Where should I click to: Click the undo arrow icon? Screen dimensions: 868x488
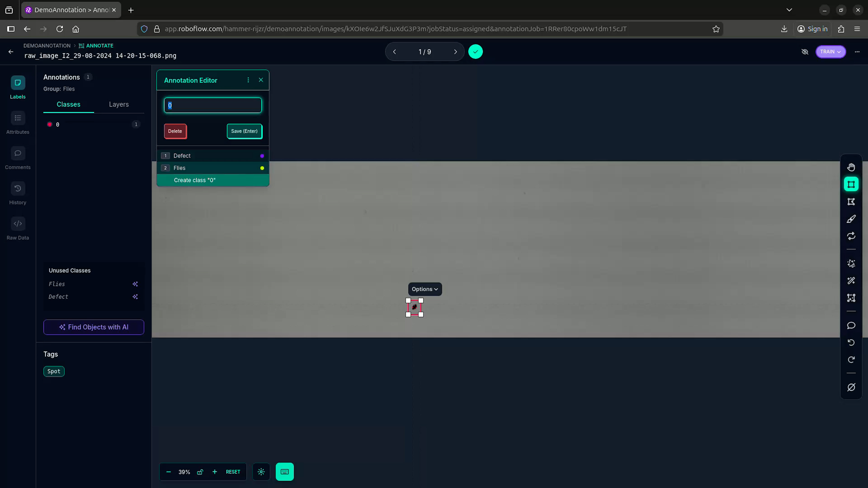(x=851, y=343)
